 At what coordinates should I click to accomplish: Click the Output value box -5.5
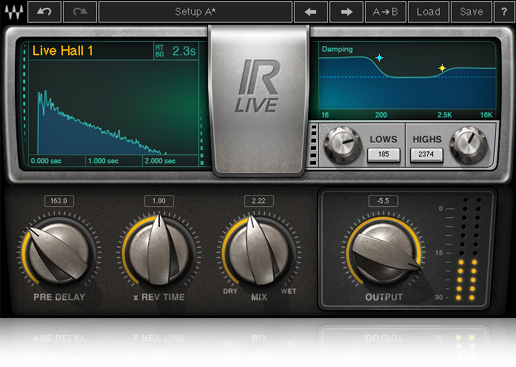click(x=383, y=201)
